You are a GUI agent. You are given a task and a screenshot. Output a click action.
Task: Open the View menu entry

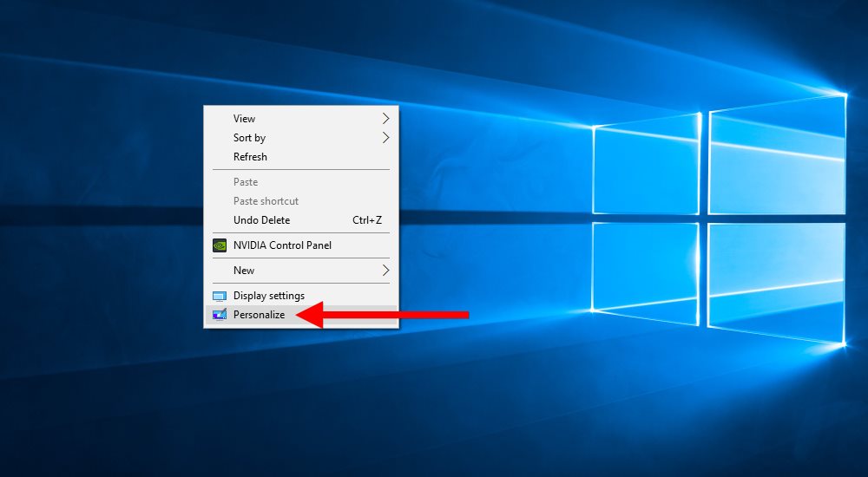tap(244, 119)
